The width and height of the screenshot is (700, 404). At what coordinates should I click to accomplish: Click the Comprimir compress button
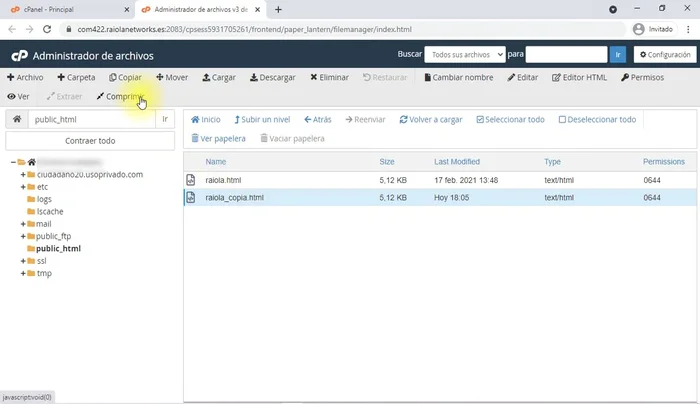tap(120, 96)
